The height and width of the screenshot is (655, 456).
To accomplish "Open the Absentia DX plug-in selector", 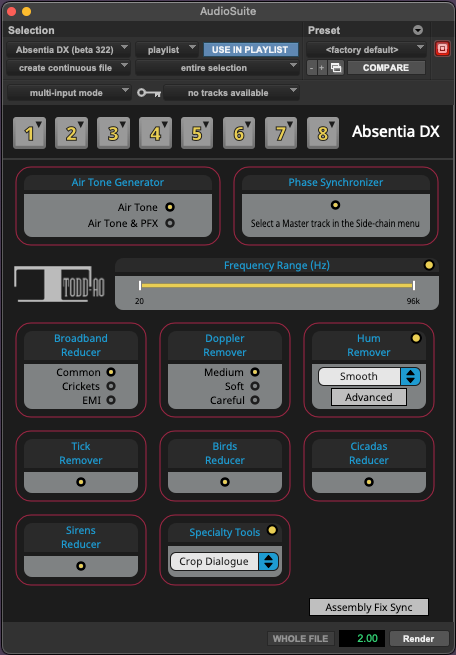I will 68,49.
